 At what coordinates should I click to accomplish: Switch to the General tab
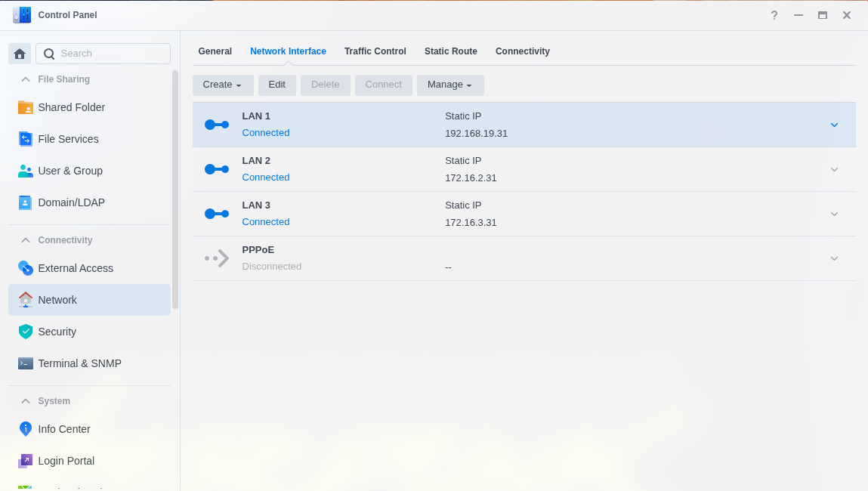(215, 51)
